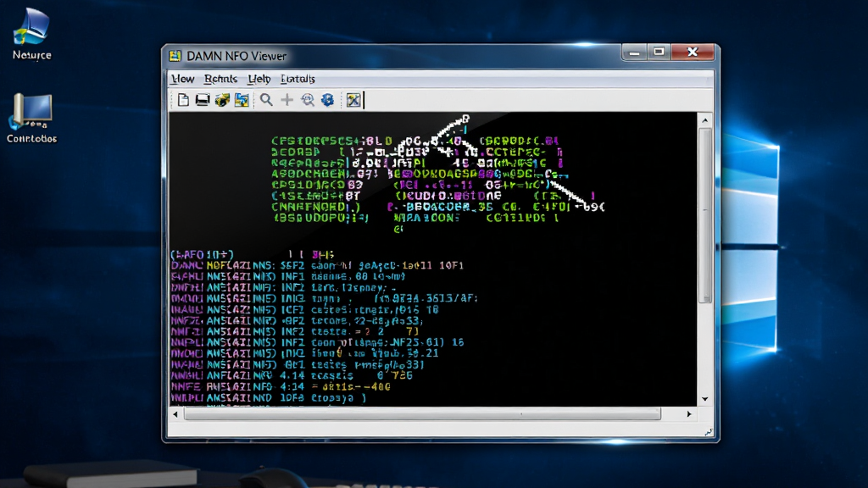
Task: Open the Help menu
Action: [259, 79]
